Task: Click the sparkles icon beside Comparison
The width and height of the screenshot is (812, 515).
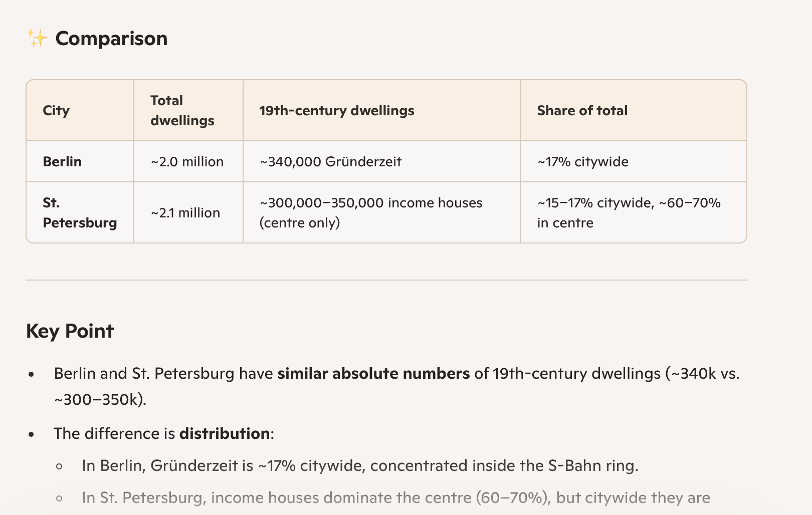Action: [x=37, y=39]
